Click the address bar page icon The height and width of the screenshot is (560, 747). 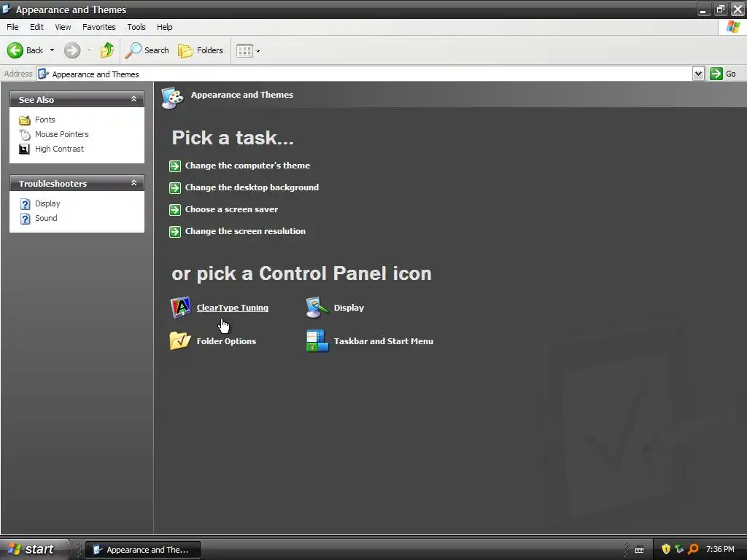click(x=43, y=74)
